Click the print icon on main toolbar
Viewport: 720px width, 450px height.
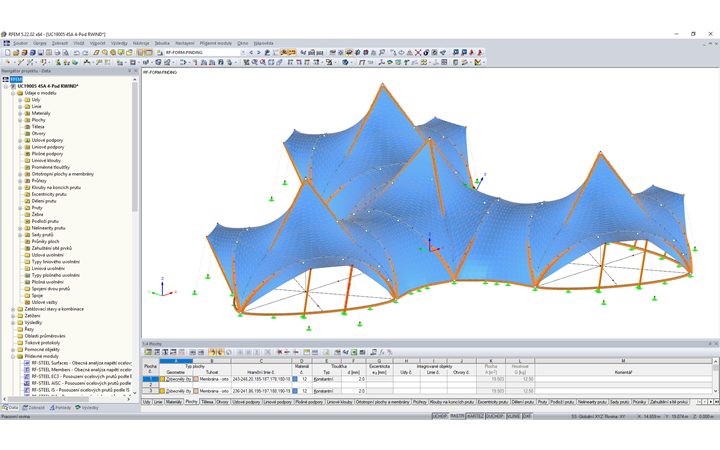57,52
